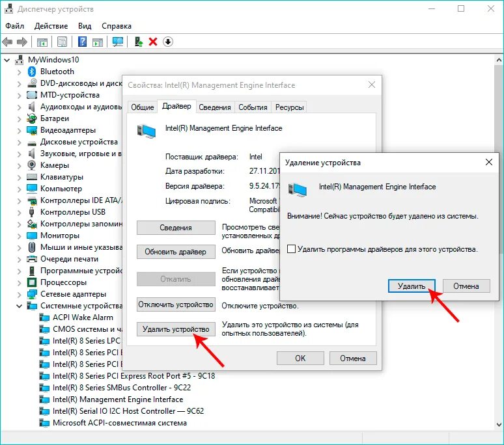Viewport: 504px width, 445px height.
Task: Expand the Батареи category
Action: click(20, 119)
